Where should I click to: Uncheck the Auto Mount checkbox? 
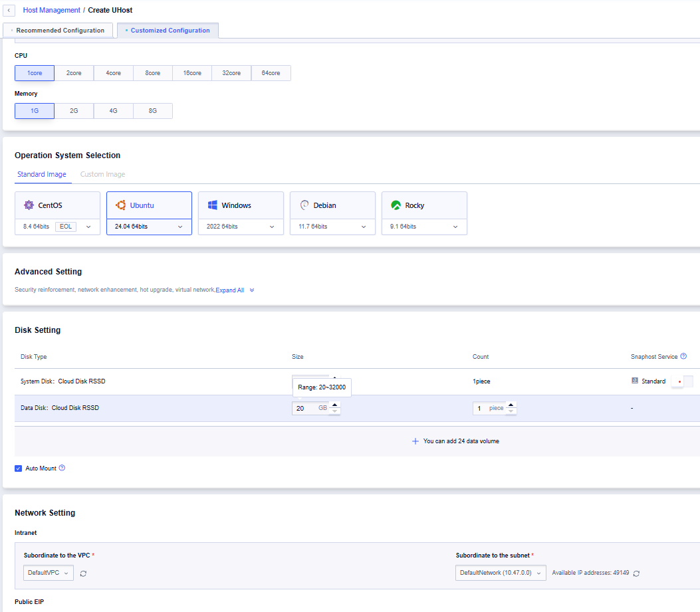[19, 468]
